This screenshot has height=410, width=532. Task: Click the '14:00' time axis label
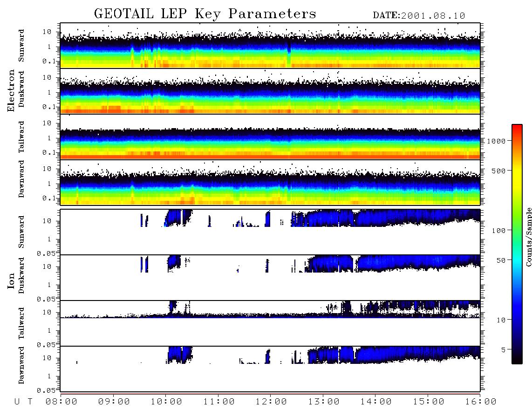tap(376, 402)
